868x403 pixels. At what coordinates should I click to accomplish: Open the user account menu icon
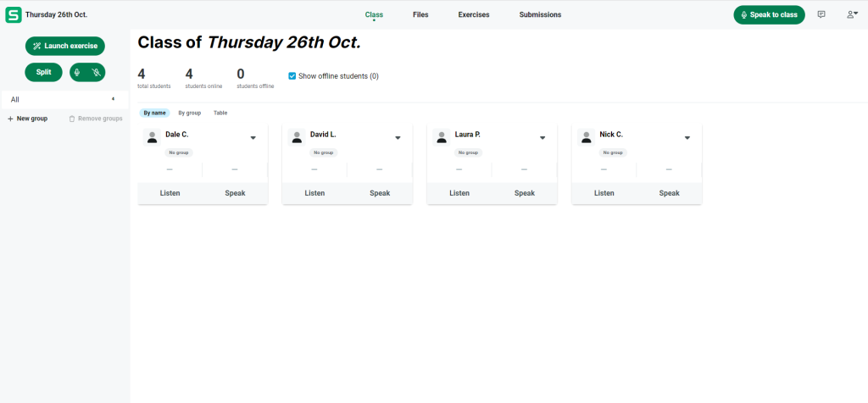[x=852, y=15]
